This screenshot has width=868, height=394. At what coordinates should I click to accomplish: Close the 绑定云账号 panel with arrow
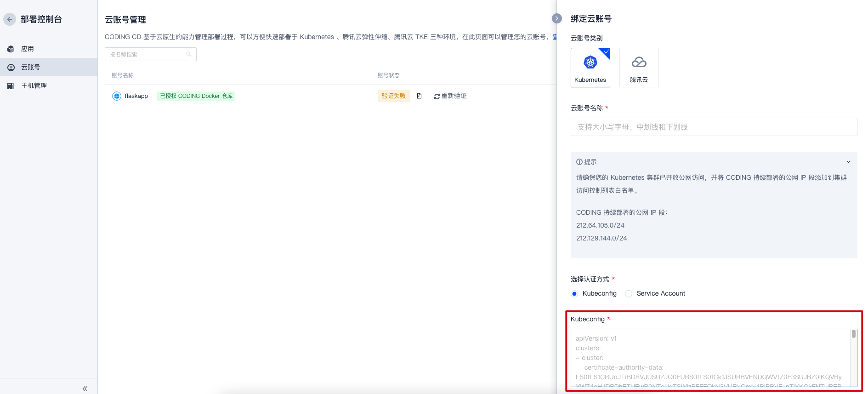tap(557, 18)
